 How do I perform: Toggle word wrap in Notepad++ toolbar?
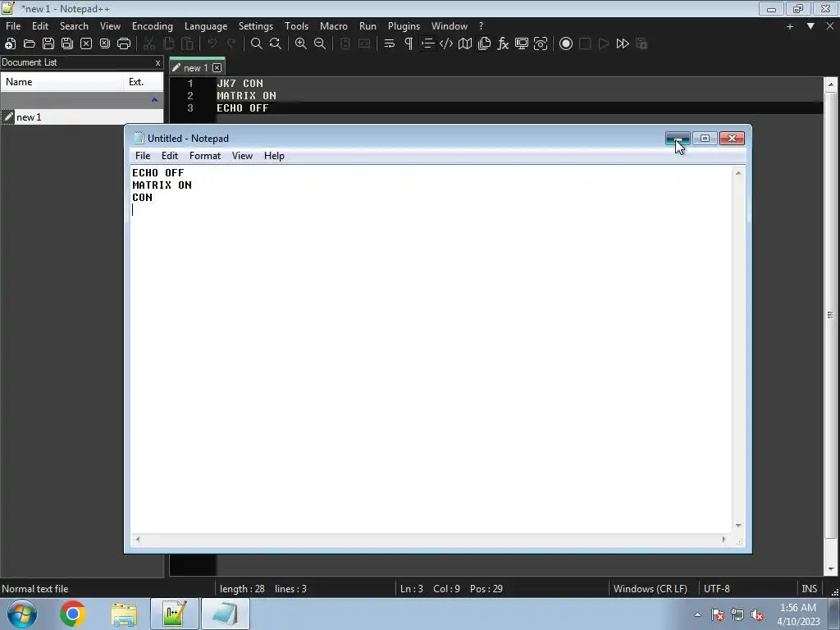tap(390, 44)
